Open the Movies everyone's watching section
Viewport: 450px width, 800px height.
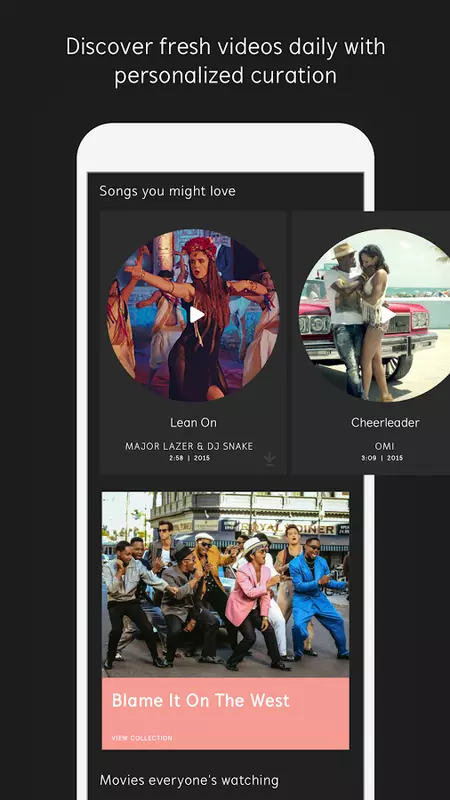coord(189,780)
